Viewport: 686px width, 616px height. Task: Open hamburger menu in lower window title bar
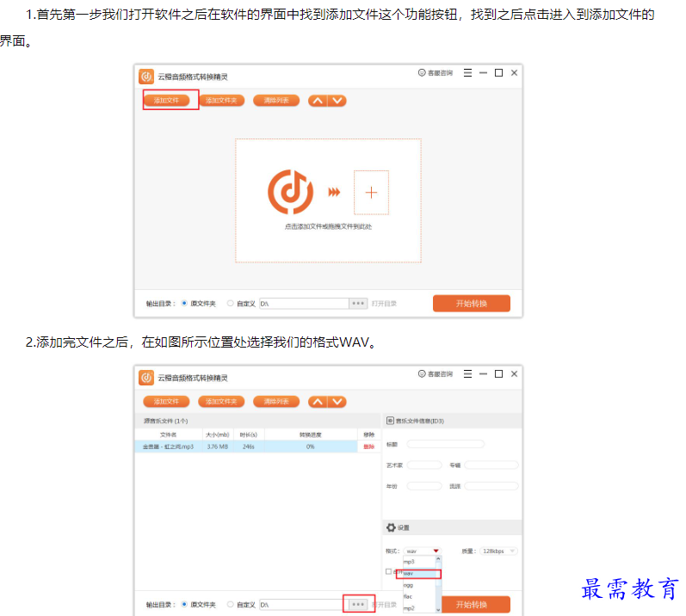tap(467, 374)
